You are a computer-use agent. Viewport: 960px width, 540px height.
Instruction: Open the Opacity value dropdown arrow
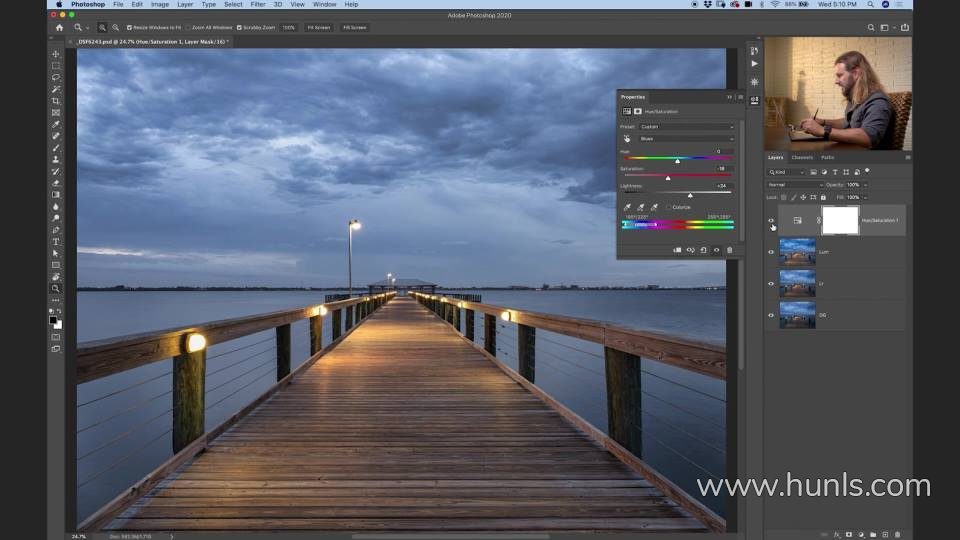click(865, 185)
